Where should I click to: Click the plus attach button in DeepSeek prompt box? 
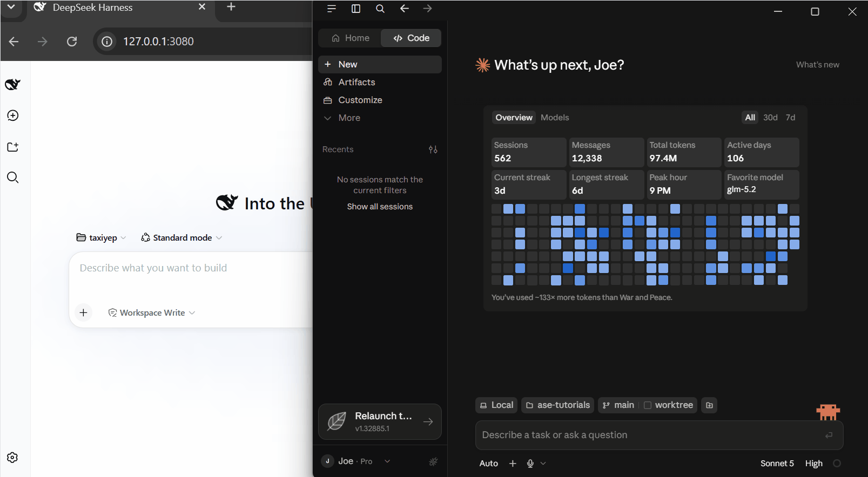(83, 312)
